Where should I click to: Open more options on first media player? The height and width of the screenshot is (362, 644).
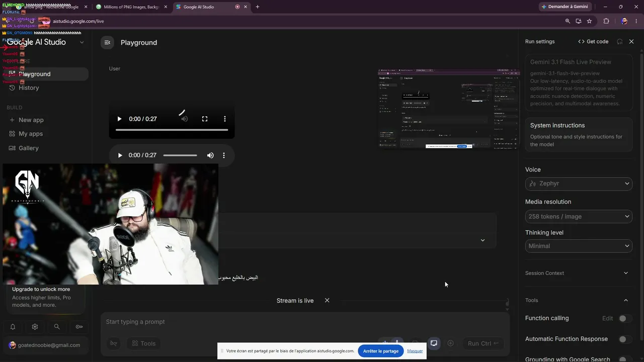225,119
